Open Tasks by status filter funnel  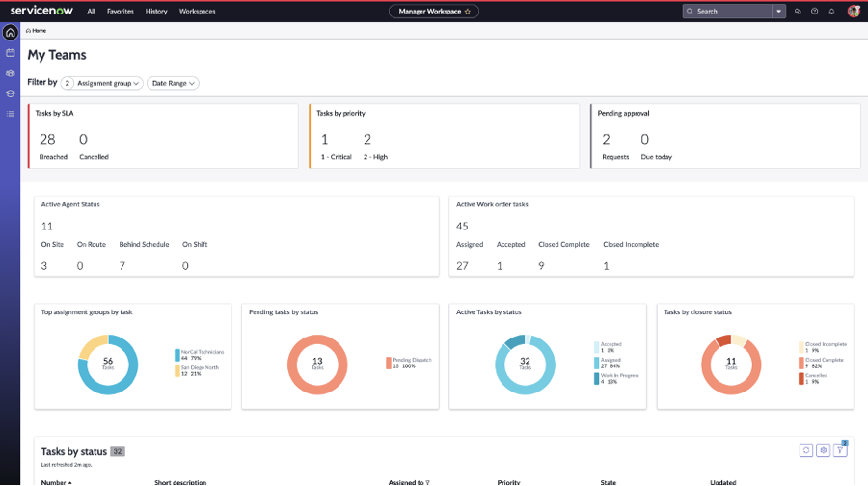click(x=840, y=450)
